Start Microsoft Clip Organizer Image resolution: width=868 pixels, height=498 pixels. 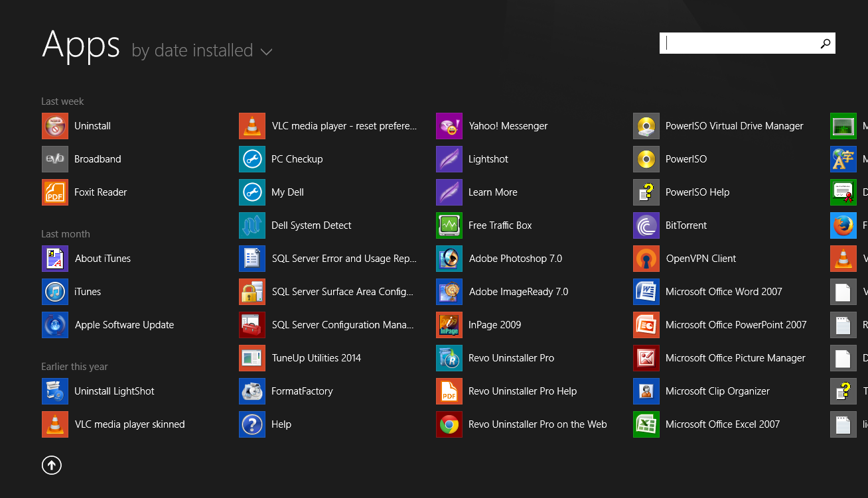pyautogui.click(x=702, y=391)
